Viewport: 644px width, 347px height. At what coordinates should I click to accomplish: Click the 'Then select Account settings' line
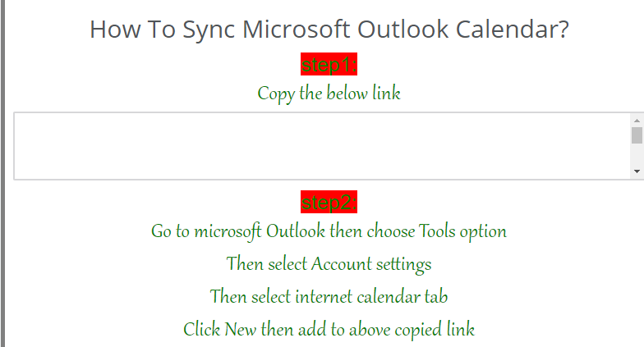(329, 264)
